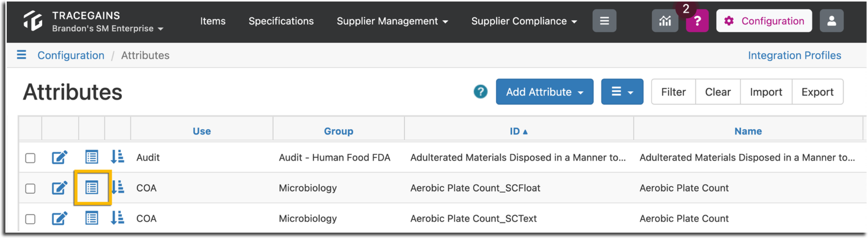The image size is (868, 238).
Task: Click the TraceGains logo
Action: pos(33,21)
